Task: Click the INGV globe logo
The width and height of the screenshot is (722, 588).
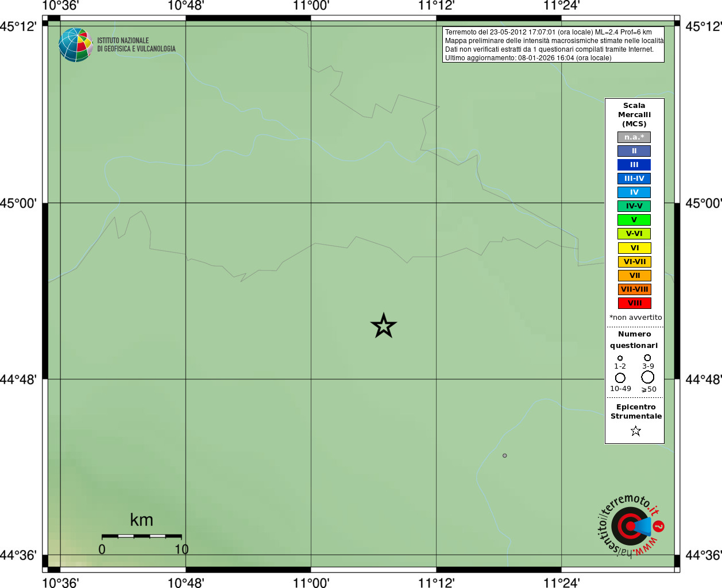Action: click(x=76, y=45)
